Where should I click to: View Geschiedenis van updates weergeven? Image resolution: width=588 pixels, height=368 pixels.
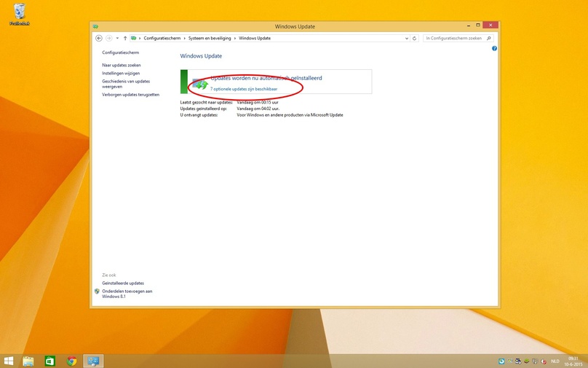point(126,84)
